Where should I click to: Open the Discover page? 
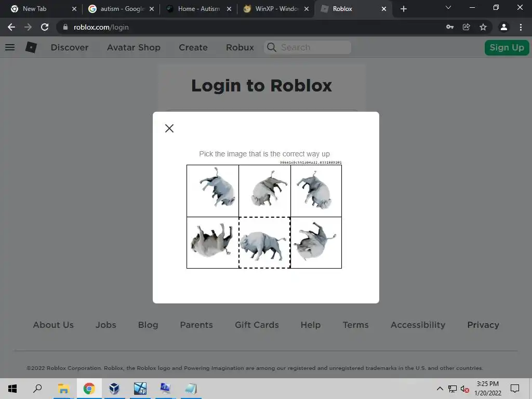click(x=70, y=47)
